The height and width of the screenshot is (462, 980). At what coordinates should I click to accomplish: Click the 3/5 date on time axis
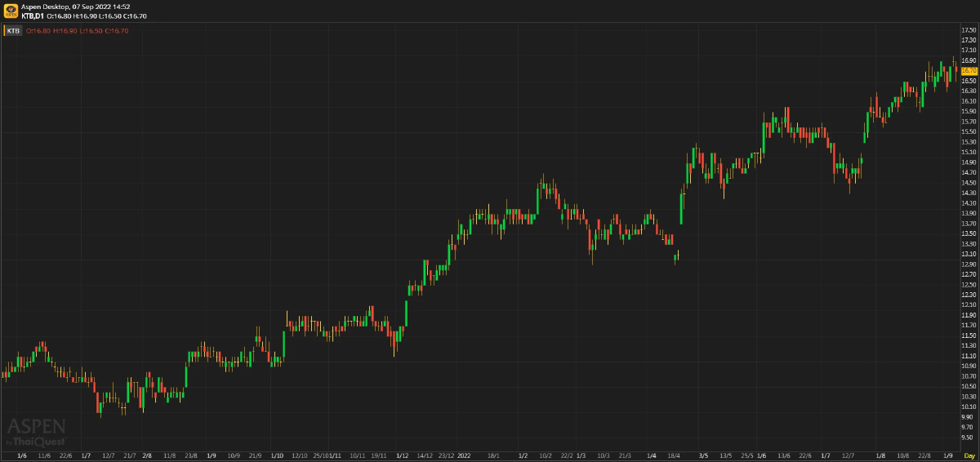(x=704, y=455)
